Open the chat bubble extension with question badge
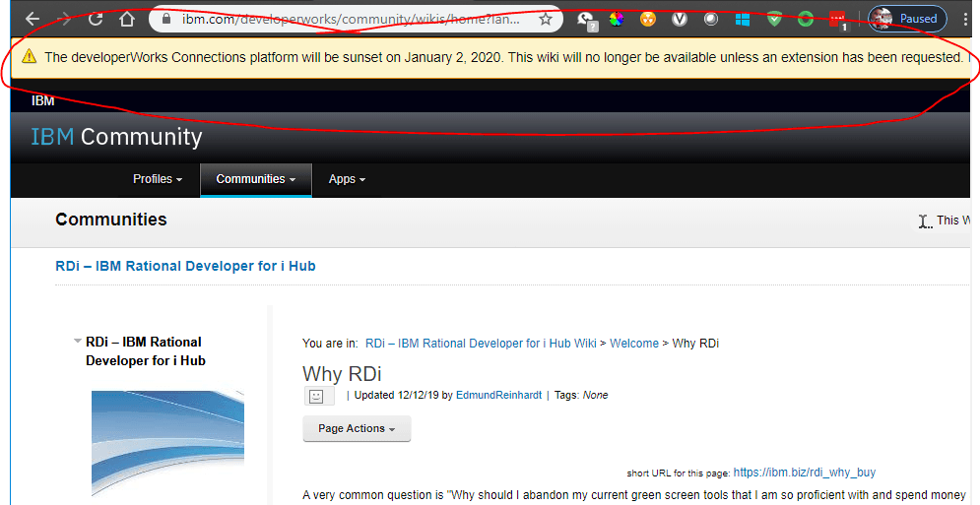This screenshot has width=980, height=505. (x=586, y=20)
